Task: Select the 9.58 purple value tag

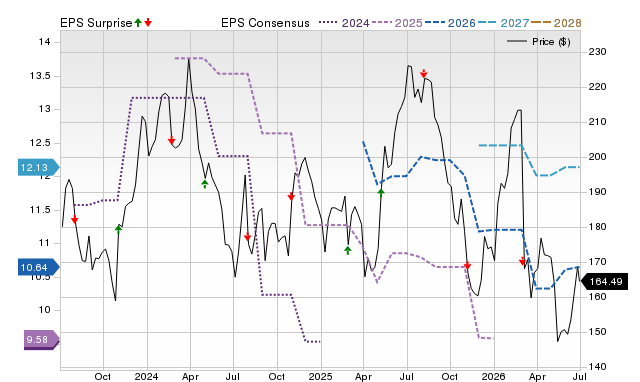Action: point(42,340)
